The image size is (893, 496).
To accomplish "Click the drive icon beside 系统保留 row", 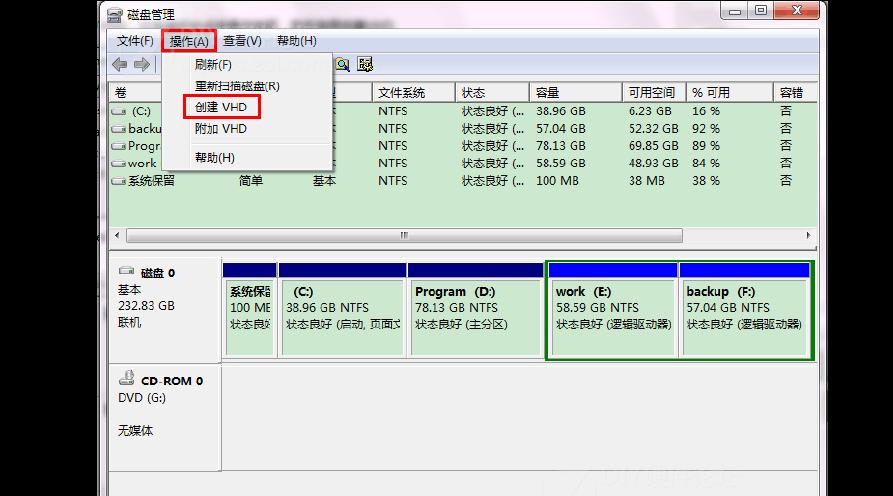I will [x=118, y=181].
